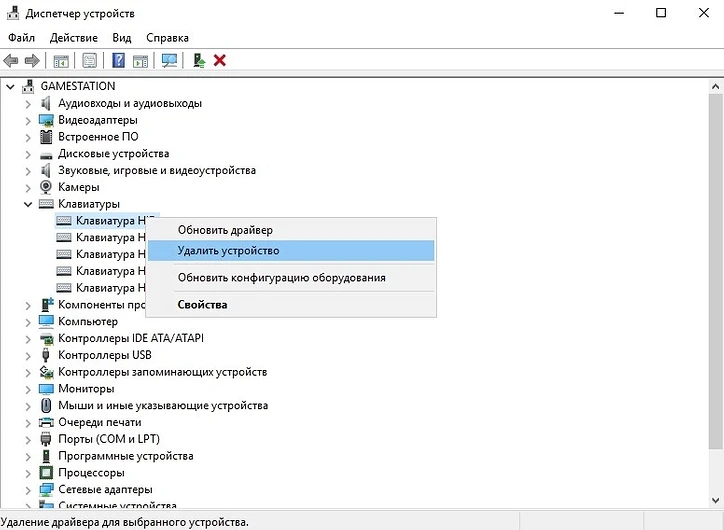The width and height of the screenshot is (724, 530).
Task: Click the network icon beside Сетевые адаптеры
Action: [x=46, y=489]
